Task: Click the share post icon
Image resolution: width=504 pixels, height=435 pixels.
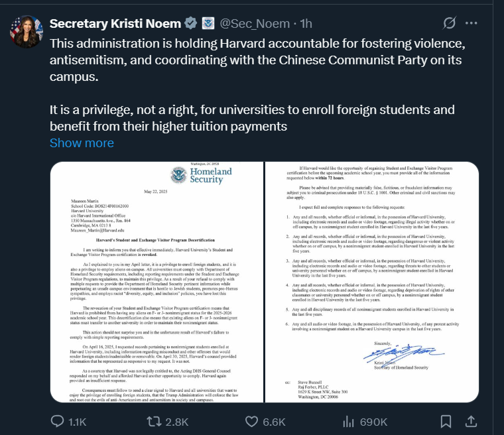Action: click(471, 422)
